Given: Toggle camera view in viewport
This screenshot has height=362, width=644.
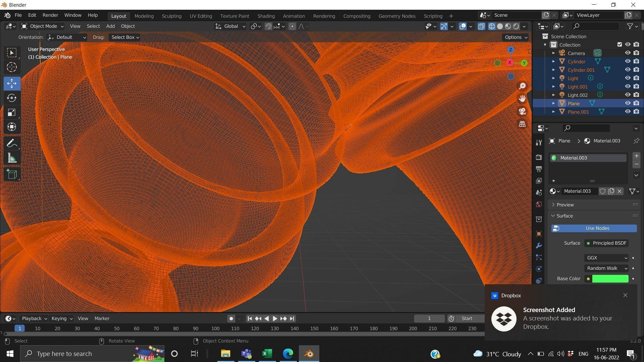Looking at the screenshot, I should (x=522, y=111).
